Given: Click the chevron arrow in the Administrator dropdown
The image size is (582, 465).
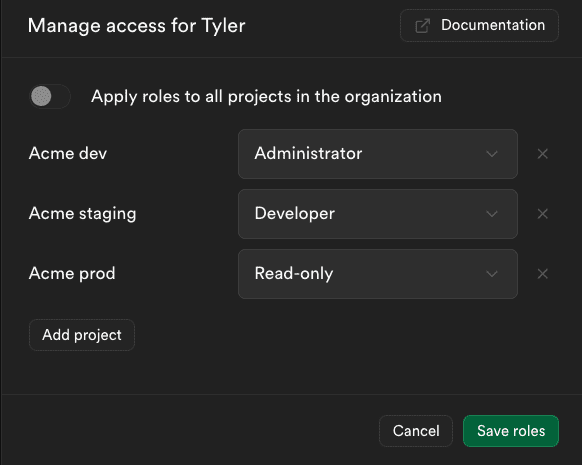Looking at the screenshot, I should 492,154.
